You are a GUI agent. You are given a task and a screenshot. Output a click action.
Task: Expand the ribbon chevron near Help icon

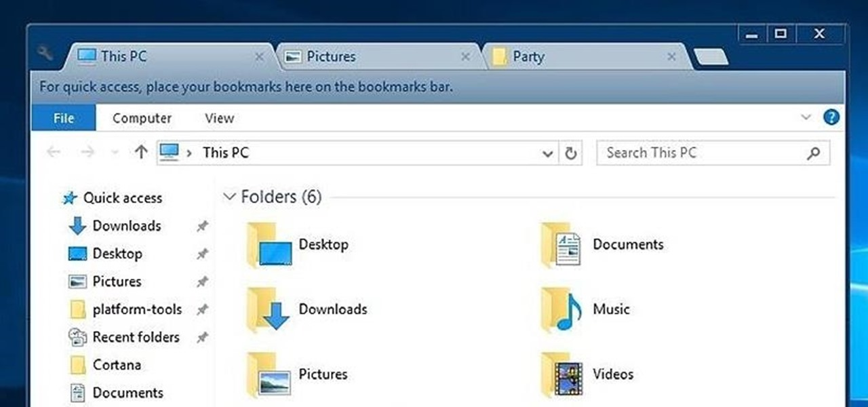click(x=806, y=117)
